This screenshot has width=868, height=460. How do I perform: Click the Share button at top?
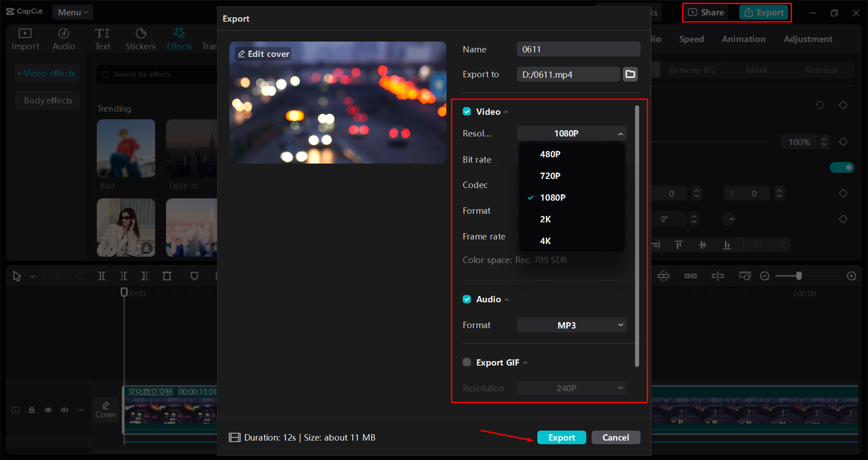(706, 12)
